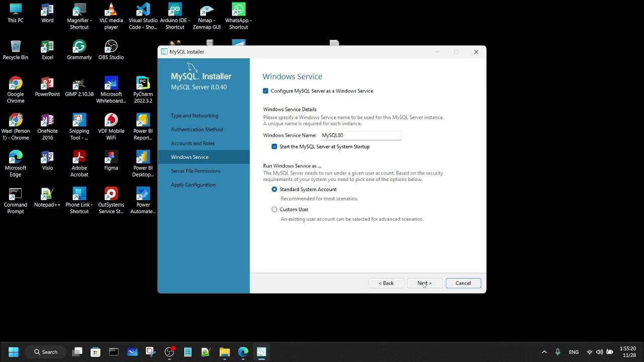644x362 pixels.
Task: Toggle Start the MySQL Server at System Startup
Action: tap(274, 147)
